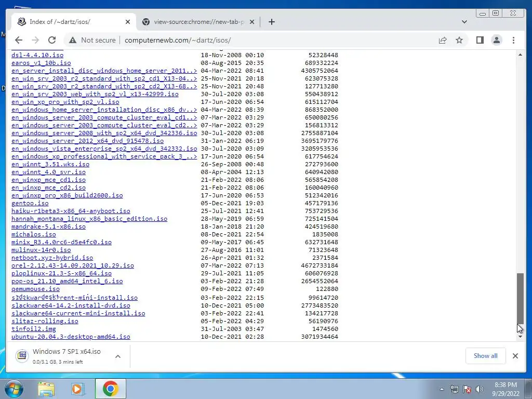
Task: Download mandrake-5.1-x86.iso
Action: [48, 227]
